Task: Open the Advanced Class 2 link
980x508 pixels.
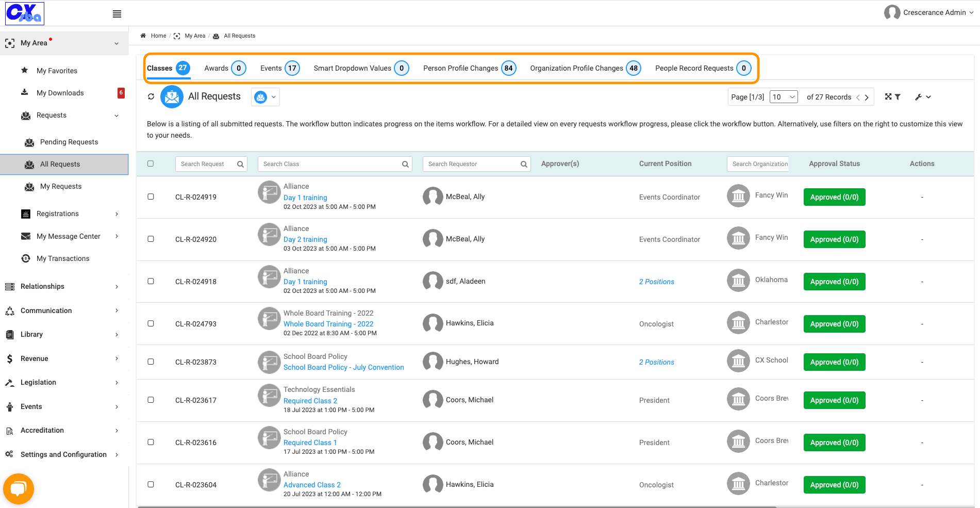Action: (312, 485)
